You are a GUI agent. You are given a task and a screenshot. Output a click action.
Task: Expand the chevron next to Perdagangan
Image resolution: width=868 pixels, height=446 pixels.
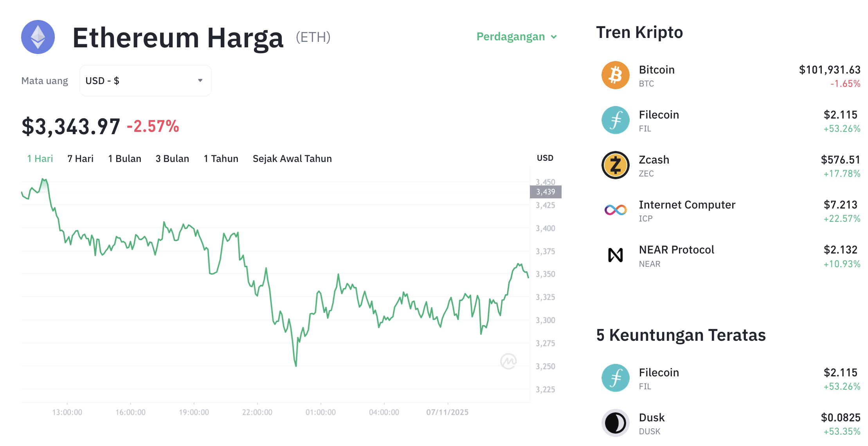[x=554, y=37]
